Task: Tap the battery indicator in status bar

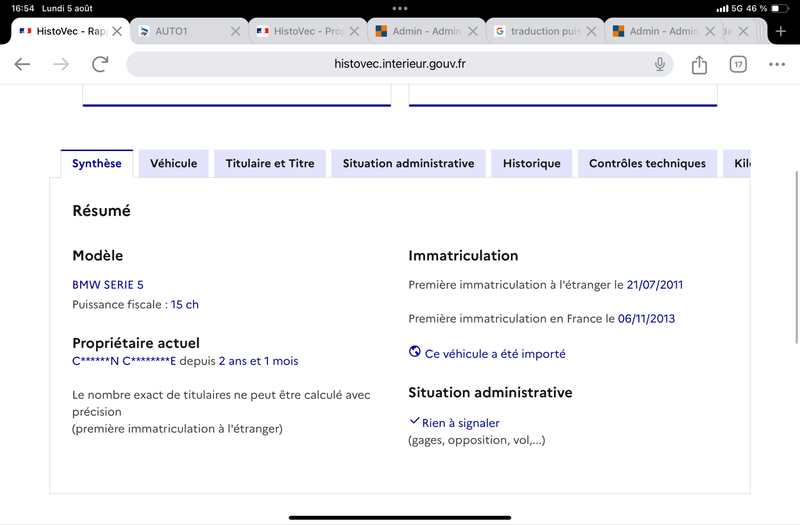Action: [x=780, y=8]
